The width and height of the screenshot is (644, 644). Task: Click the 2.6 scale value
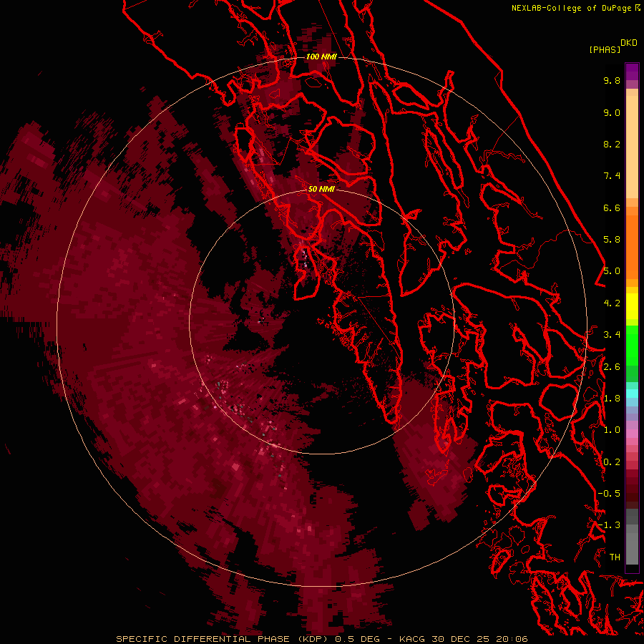click(612, 367)
